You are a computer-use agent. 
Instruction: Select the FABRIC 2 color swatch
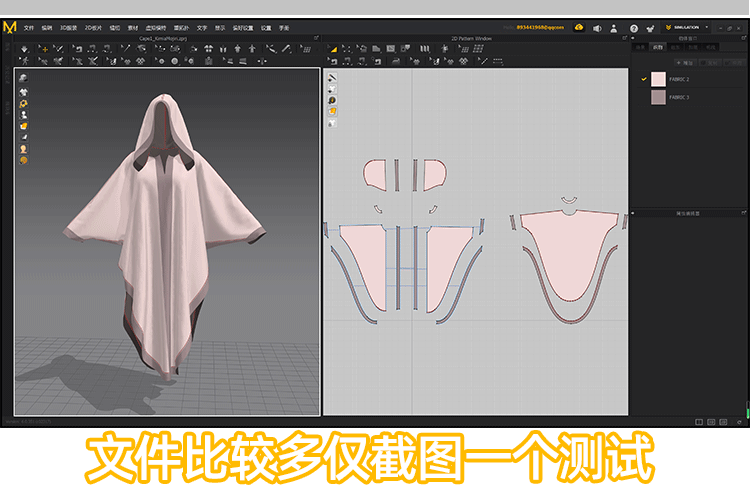[658, 78]
